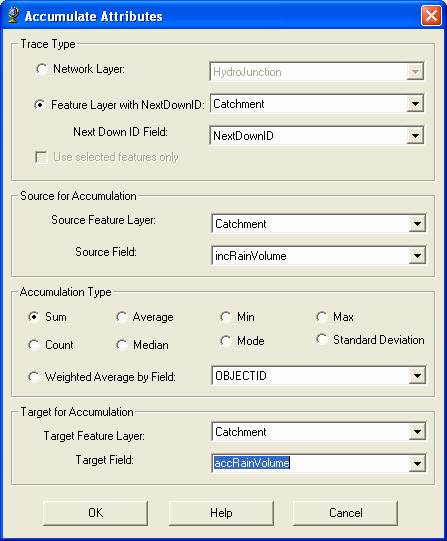Open the Next Down ID Field dropdown
The image size is (447, 541).
(415, 136)
